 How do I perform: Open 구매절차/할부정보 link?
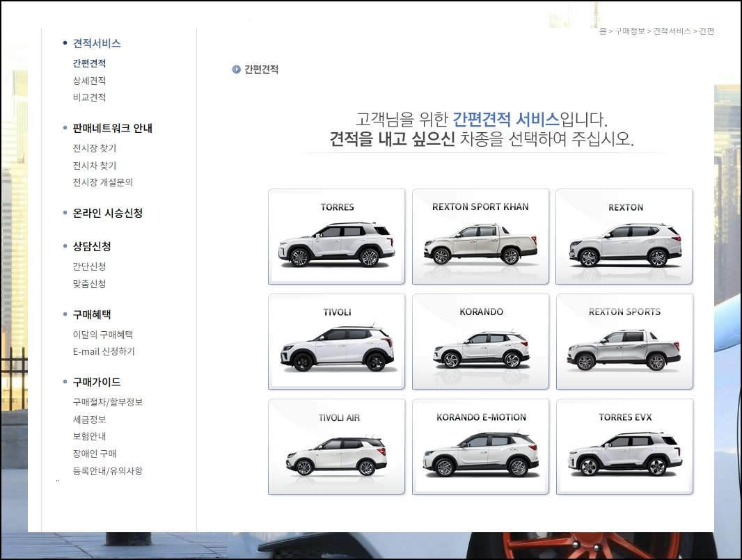pyautogui.click(x=107, y=402)
